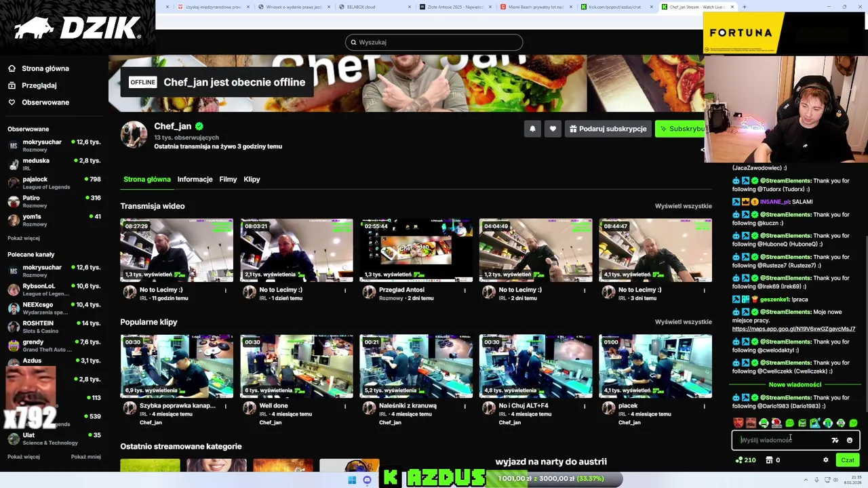The image size is (868, 488).
Task: Expand recommended channels with Pokaż więcej
Action: pos(24,457)
